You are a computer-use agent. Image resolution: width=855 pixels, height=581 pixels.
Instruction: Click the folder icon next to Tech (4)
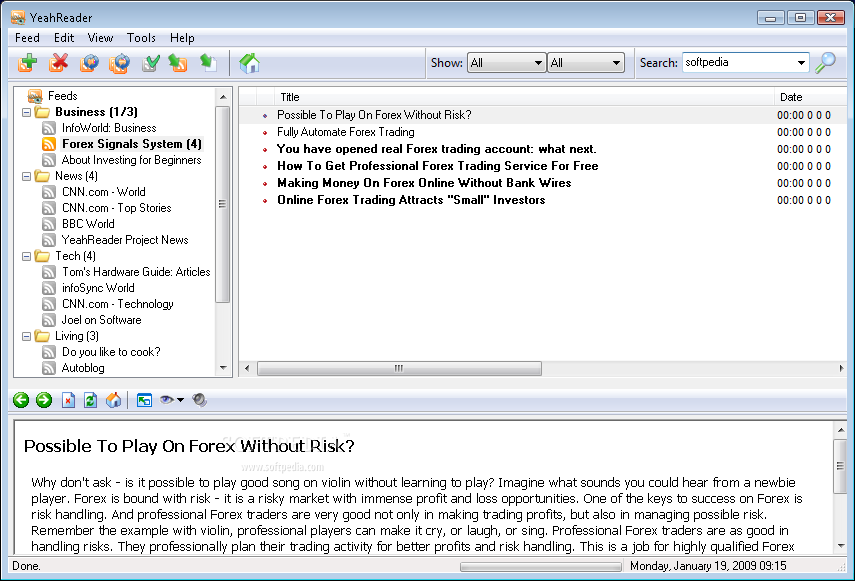pos(42,256)
